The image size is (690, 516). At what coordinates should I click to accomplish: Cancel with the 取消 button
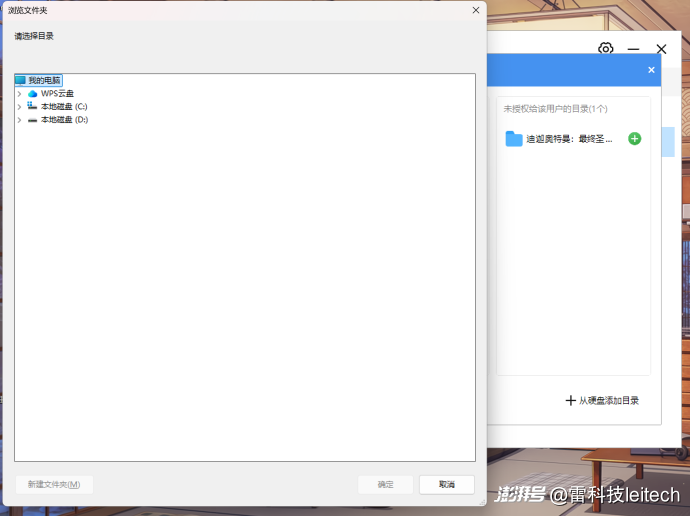(x=447, y=485)
